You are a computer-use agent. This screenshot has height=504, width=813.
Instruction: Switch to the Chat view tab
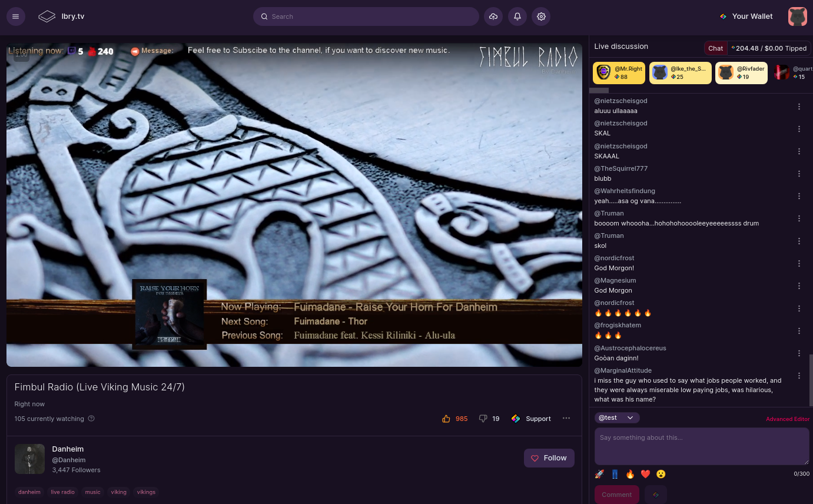[x=716, y=48]
